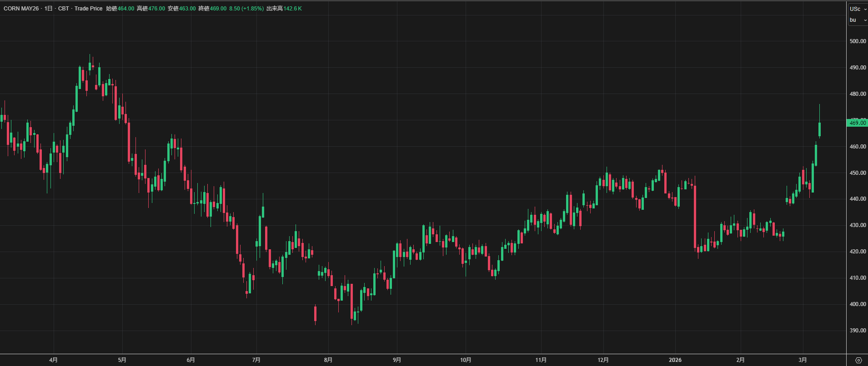
Task: Select the Trade Price label in header
Action: pos(88,9)
